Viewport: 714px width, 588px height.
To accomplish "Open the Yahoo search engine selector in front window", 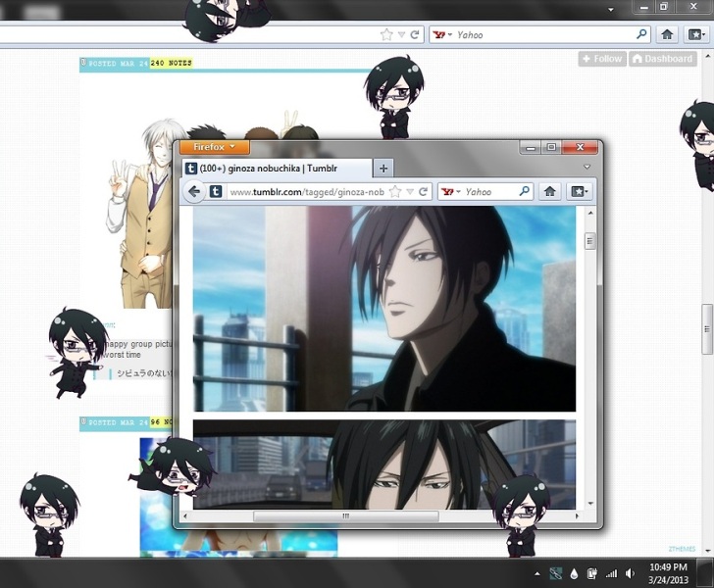I will 451,192.
